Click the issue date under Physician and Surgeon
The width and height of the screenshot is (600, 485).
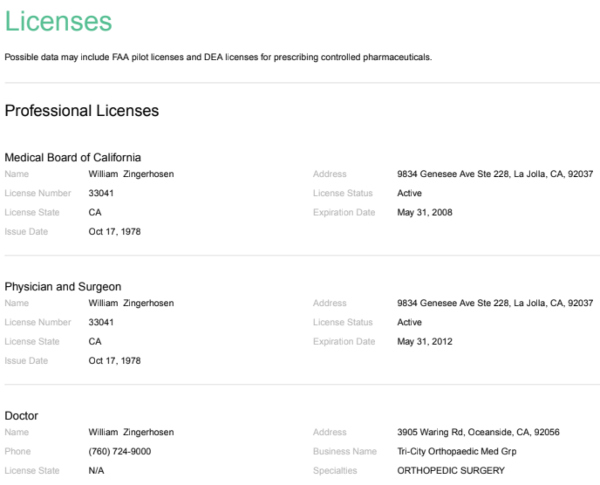point(115,360)
